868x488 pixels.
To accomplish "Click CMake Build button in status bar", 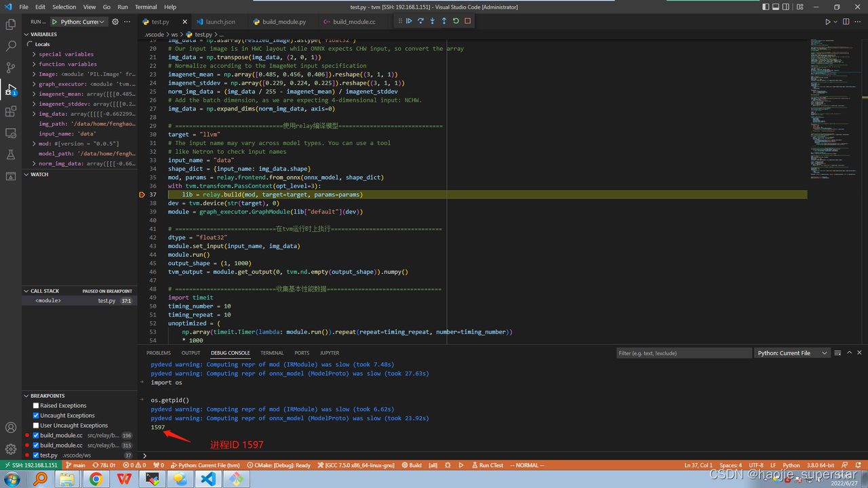I will tap(412, 466).
